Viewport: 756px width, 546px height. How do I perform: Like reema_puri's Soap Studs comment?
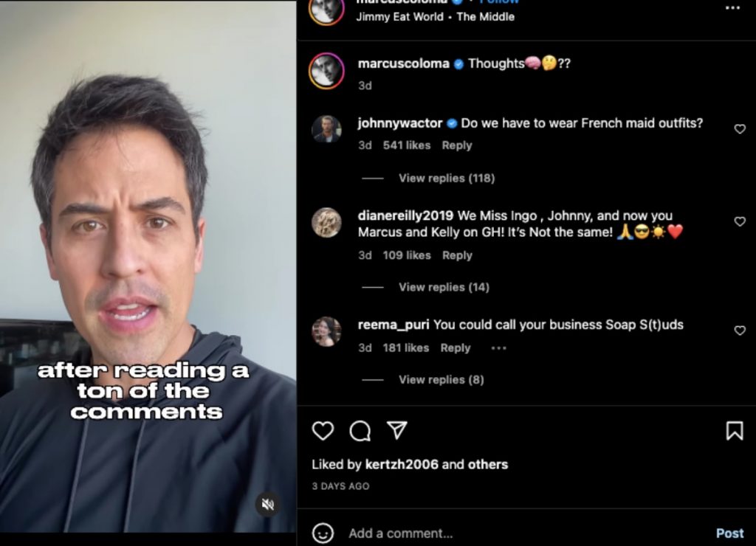740,331
